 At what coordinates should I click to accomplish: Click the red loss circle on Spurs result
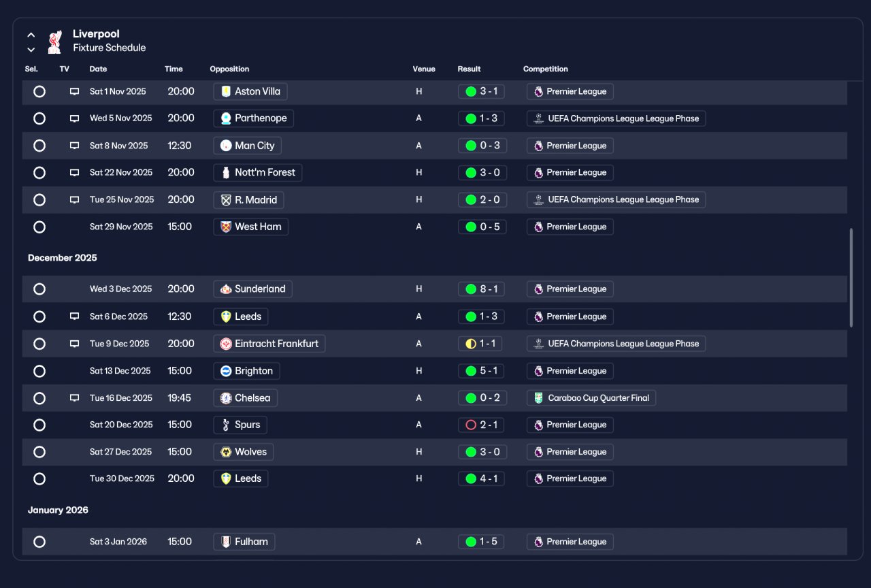[470, 425]
